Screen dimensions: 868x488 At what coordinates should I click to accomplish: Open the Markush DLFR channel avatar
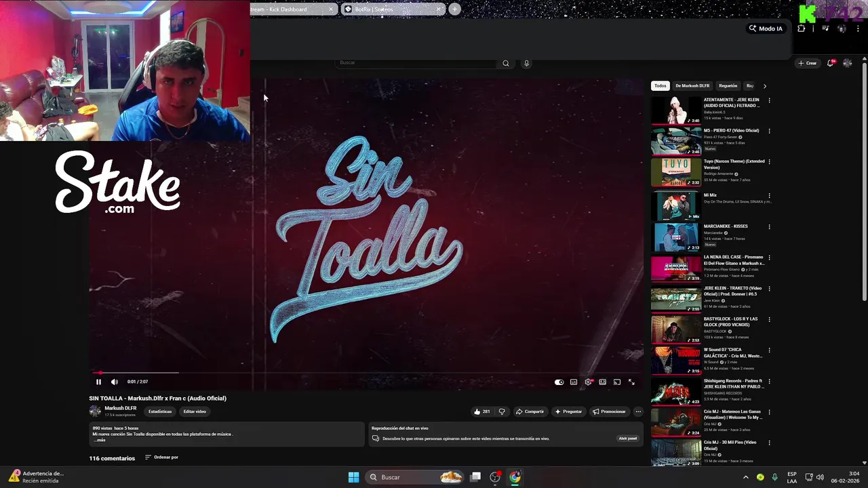tap(95, 411)
